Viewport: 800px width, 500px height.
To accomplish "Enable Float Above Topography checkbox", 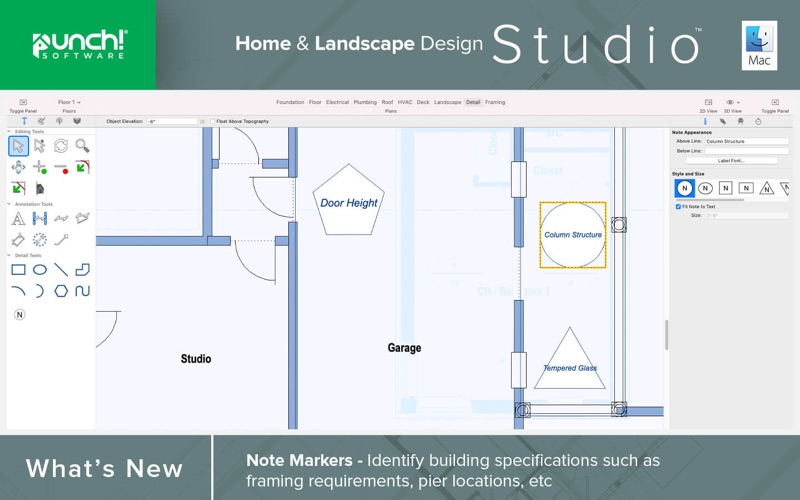I will click(213, 121).
